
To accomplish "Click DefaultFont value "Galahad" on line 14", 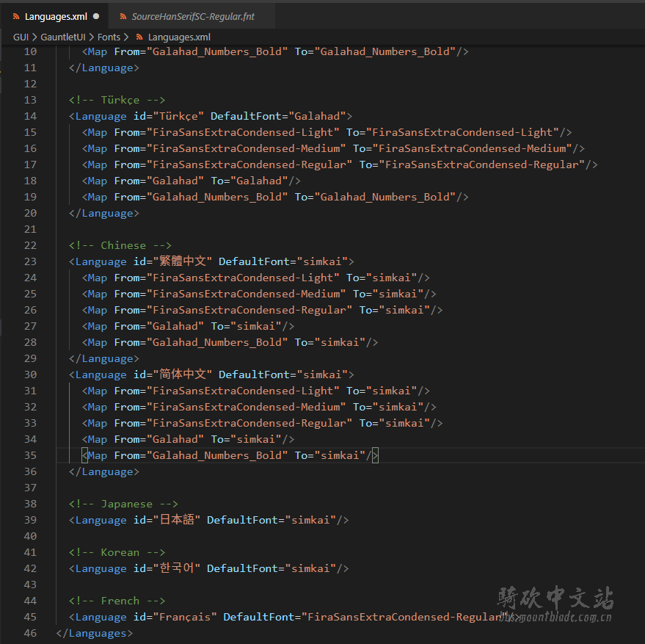I will [317, 116].
